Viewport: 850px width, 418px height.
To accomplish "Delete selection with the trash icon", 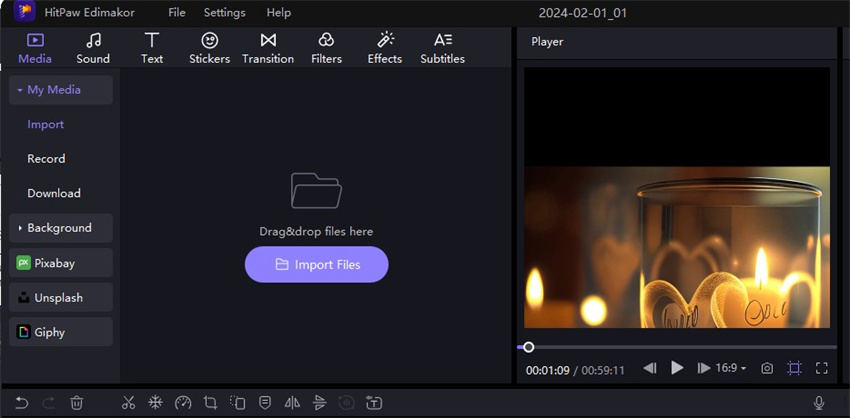I will pos(77,402).
